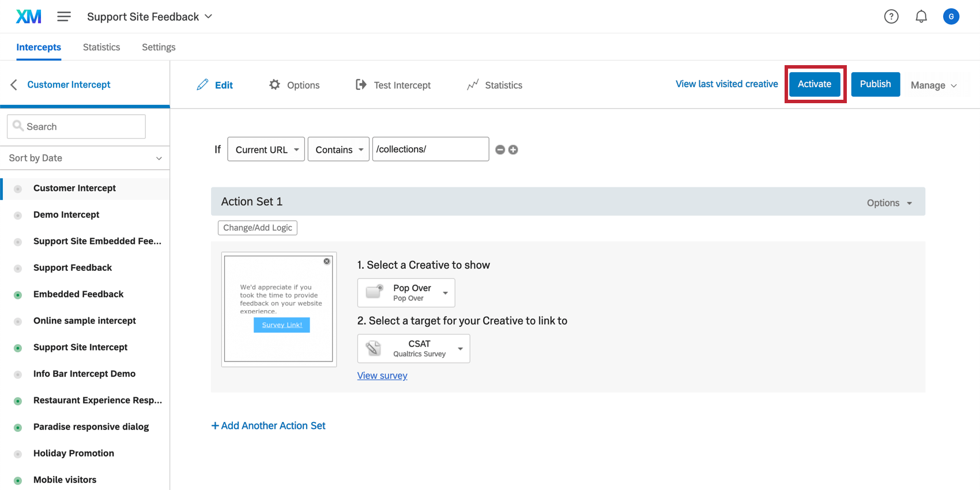The height and width of the screenshot is (490, 980).
Task: Select Support Site Embedded Fee... intercept
Action: tap(97, 241)
